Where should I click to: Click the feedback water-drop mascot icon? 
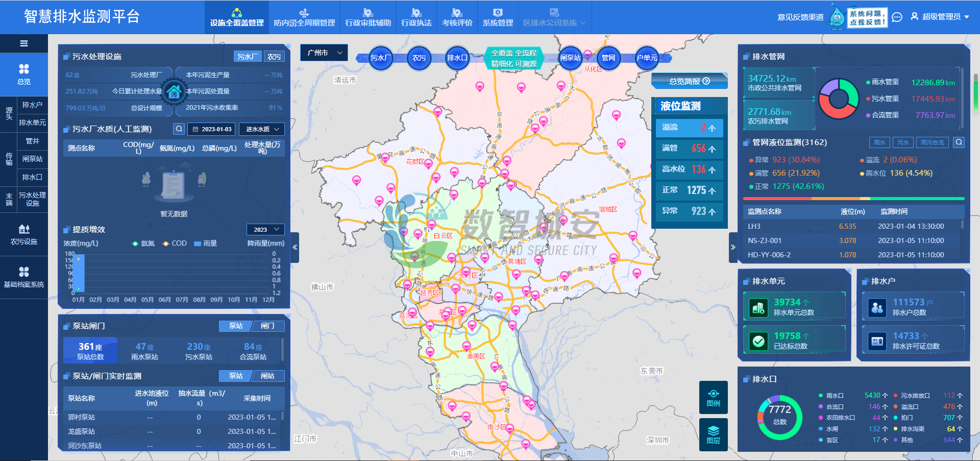[x=836, y=17]
